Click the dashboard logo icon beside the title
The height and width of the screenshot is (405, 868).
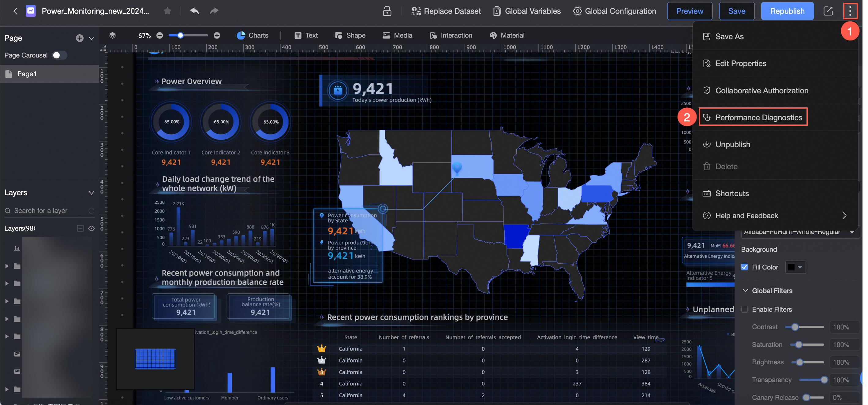coord(31,11)
